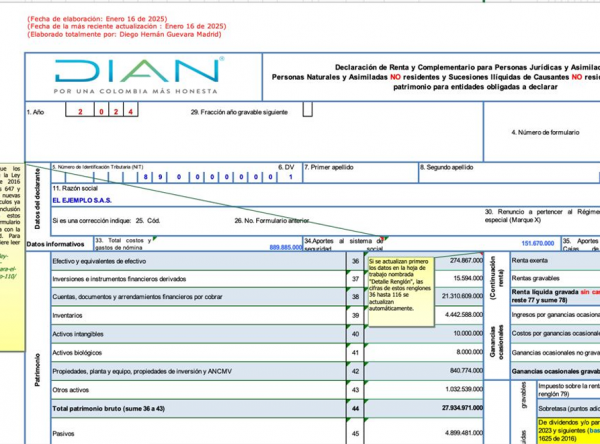Select the cash value 274.867.000
600x444 pixels.
click(x=466, y=260)
